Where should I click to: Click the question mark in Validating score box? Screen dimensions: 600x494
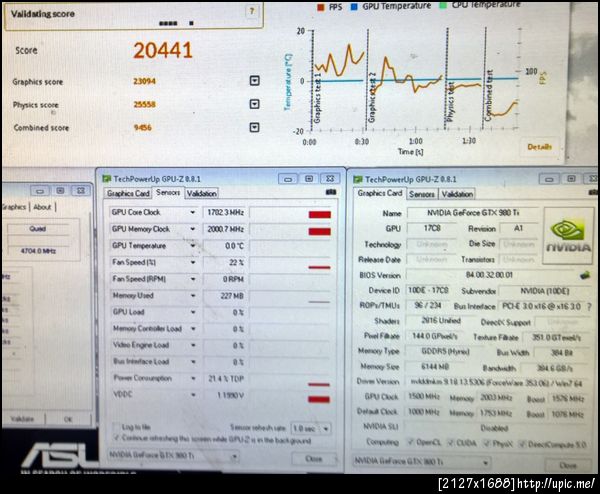(x=252, y=11)
